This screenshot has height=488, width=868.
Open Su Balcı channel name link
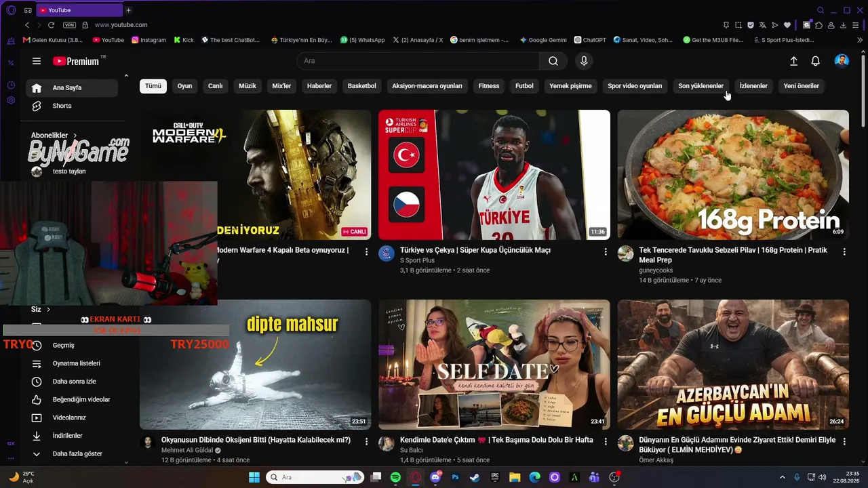point(412,450)
